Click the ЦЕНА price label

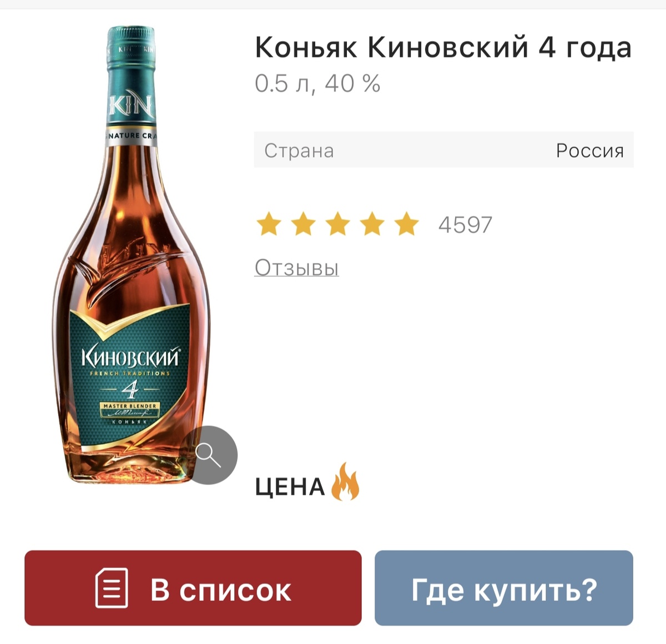point(290,487)
